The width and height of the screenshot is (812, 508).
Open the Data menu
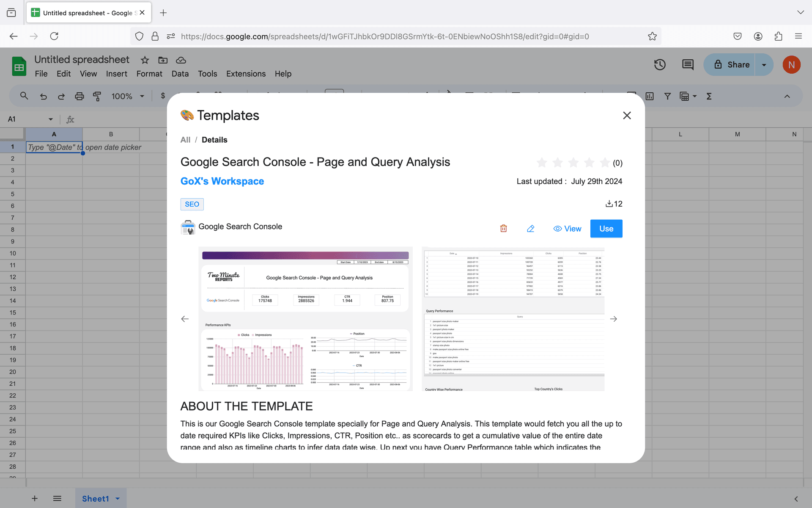coord(180,74)
